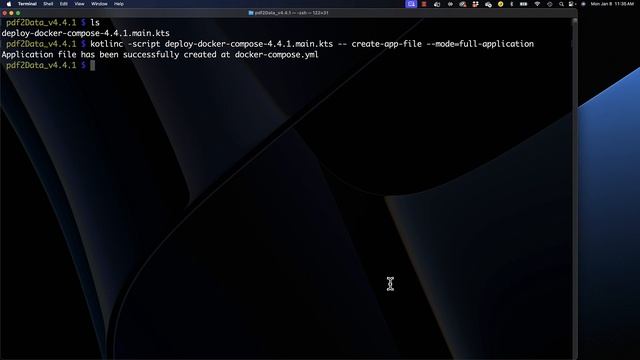Click the battery status icon
640x360 pixels.
point(523,4)
